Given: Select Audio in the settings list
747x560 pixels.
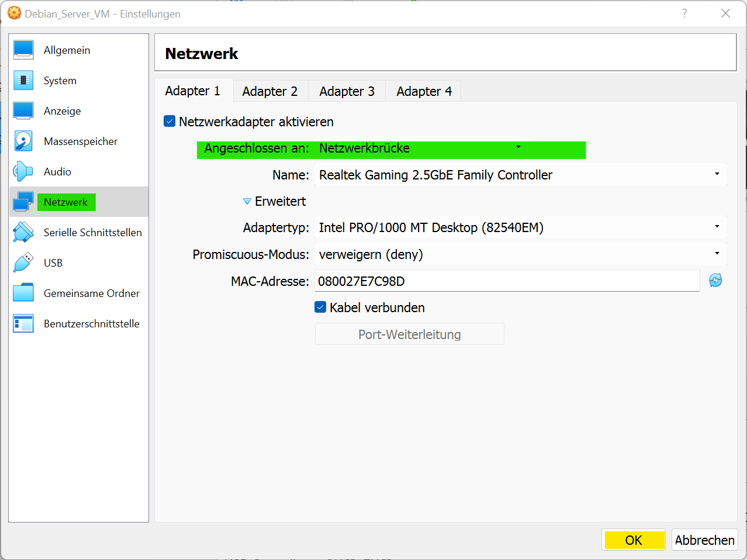Looking at the screenshot, I should point(79,171).
